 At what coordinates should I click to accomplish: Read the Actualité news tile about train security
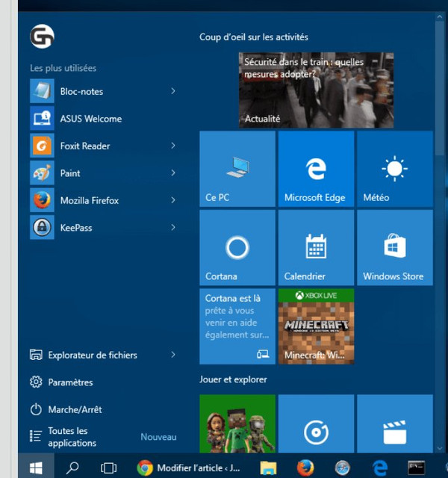click(x=316, y=90)
